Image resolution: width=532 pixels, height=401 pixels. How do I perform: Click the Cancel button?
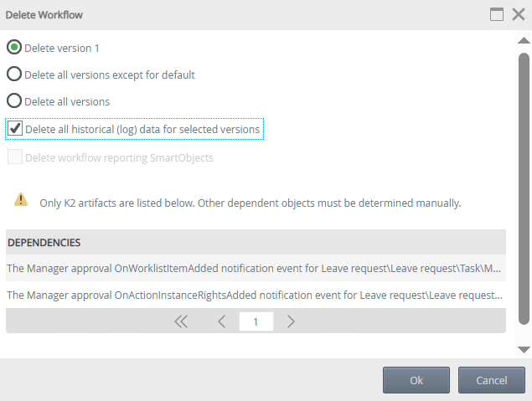492,380
